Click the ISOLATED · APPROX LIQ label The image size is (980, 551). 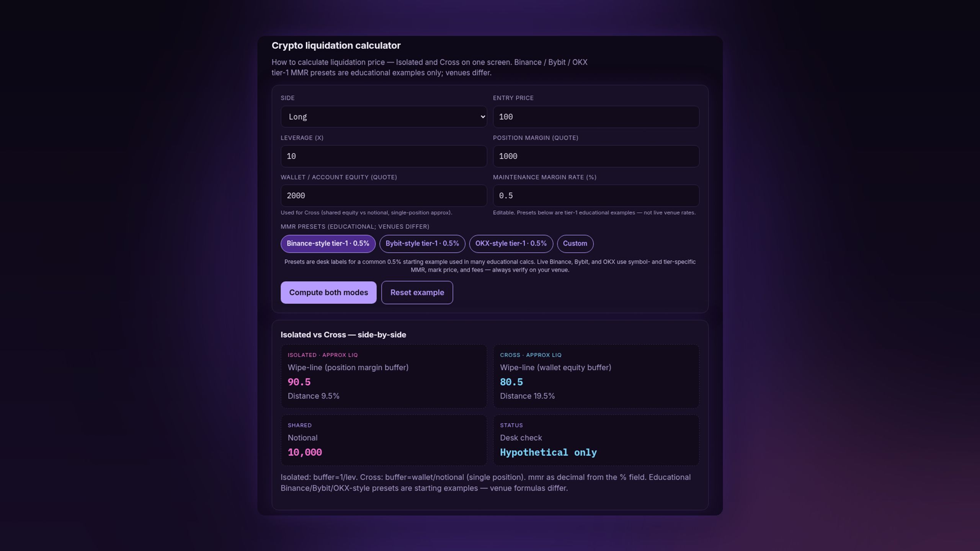(x=322, y=355)
